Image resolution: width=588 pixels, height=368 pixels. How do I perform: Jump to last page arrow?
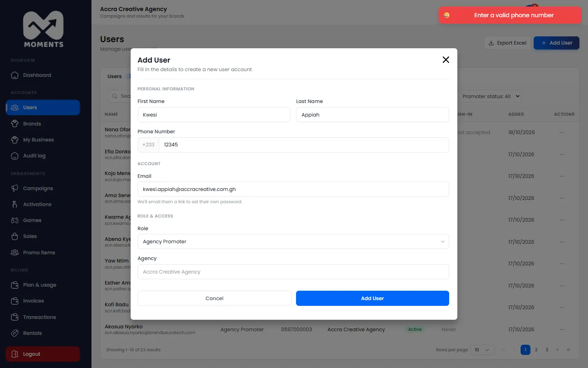(x=568, y=350)
